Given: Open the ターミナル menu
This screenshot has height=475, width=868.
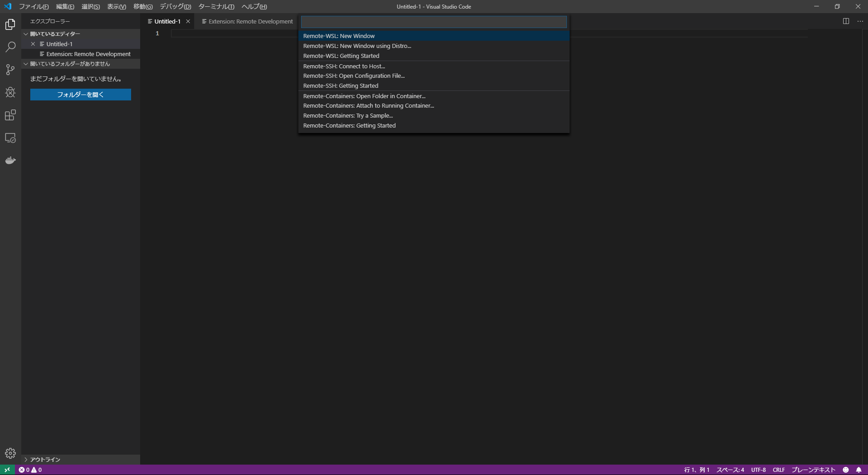Looking at the screenshot, I should 215,6.
